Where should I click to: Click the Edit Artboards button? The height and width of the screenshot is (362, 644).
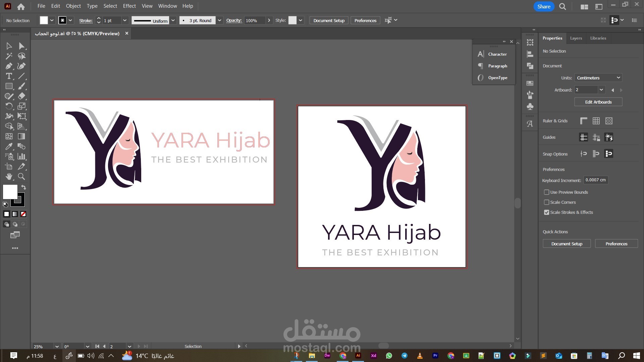(x=598, y=102)
